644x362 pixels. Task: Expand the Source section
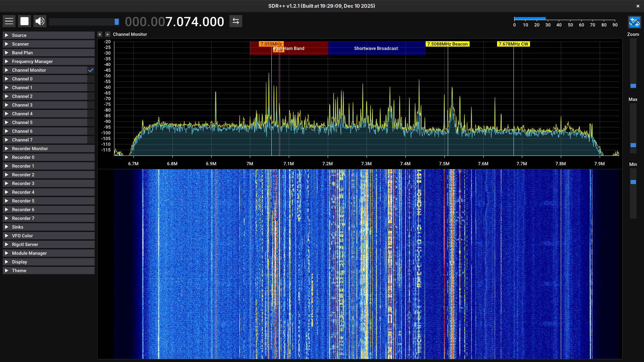(x=19, y=36)
